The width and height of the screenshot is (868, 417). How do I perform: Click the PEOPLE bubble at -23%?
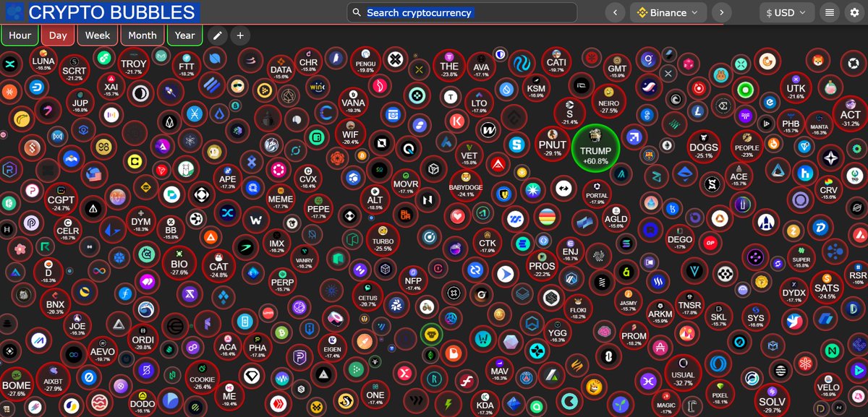(746, 146)
